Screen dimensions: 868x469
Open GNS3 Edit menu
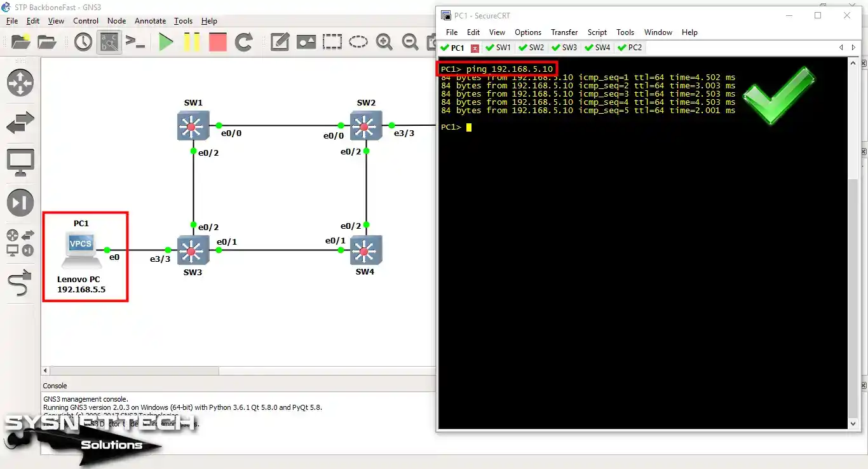tap(33, 21)
